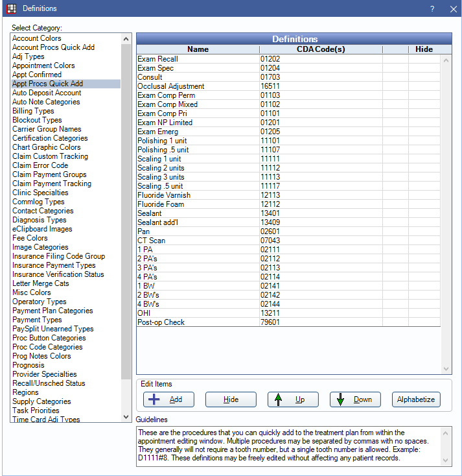The image size is (462, 476).
Task: Choose Misc Colors in category list
Action: point(31,292)
